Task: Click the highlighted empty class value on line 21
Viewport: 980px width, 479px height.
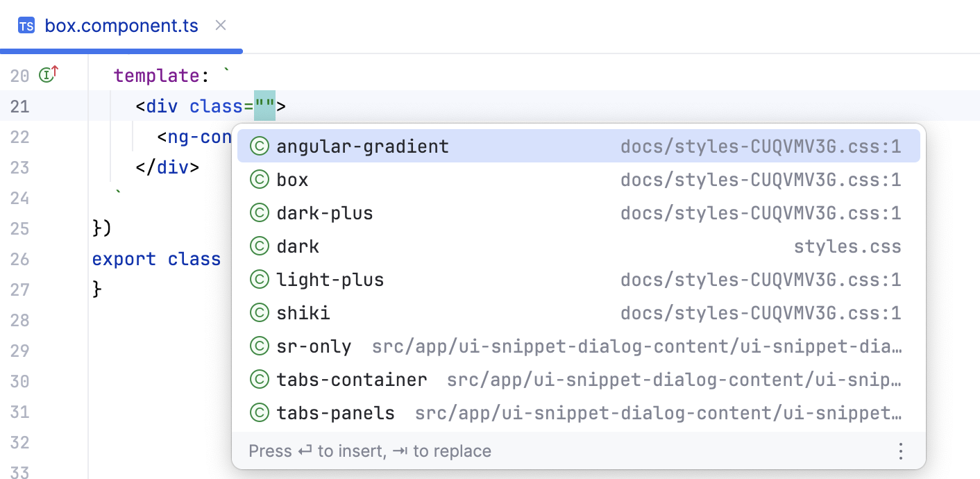Action: [x=264, y=106]
